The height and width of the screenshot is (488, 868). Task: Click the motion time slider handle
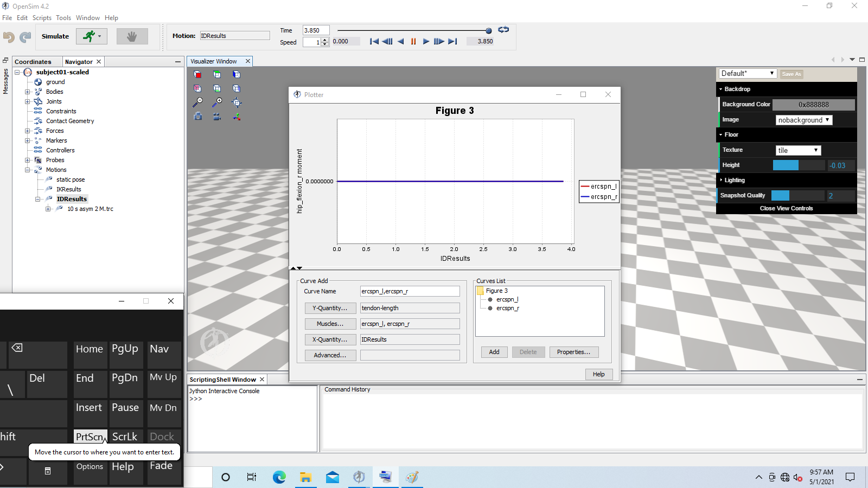[x=489, y=30]
